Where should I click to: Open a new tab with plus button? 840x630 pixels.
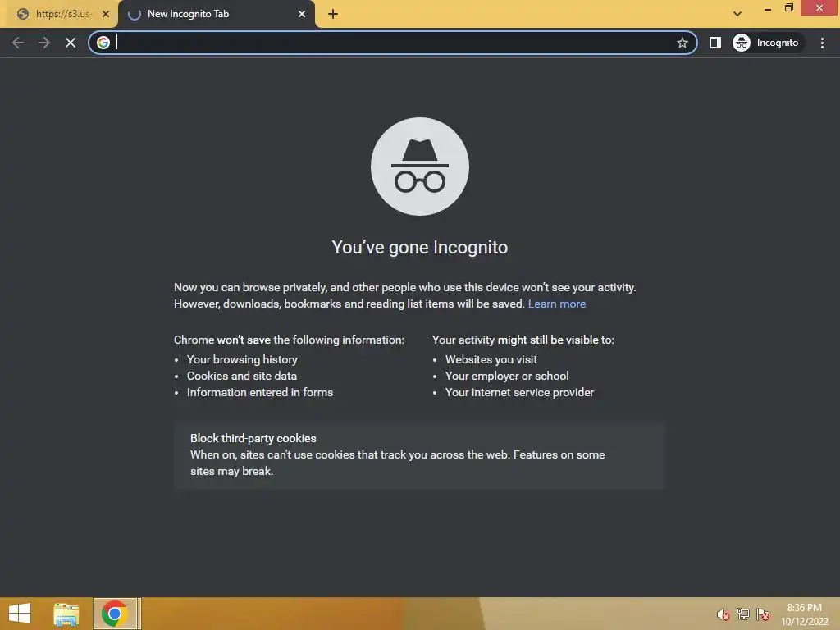[333, 14]
